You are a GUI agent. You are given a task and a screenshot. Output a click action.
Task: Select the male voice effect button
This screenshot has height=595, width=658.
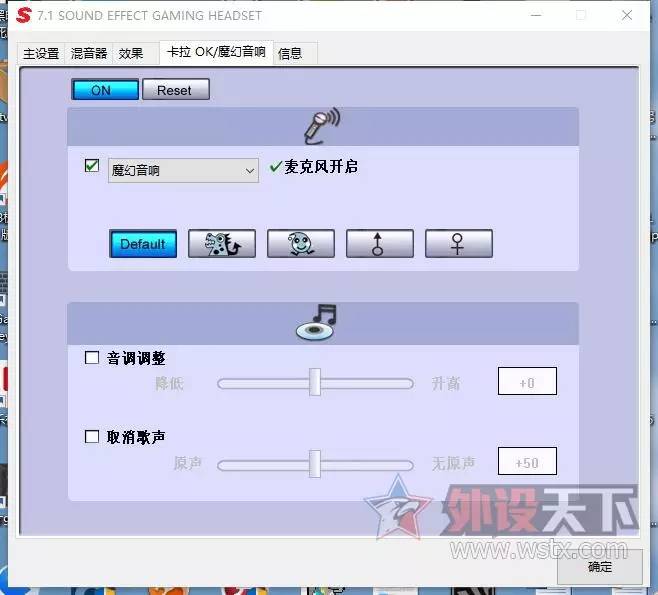tap(379, 243)
